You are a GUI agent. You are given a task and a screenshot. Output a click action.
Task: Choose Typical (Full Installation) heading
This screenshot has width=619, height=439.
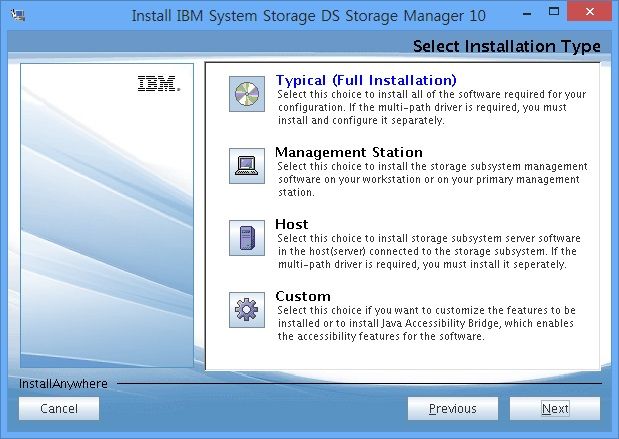pos(366,80)
